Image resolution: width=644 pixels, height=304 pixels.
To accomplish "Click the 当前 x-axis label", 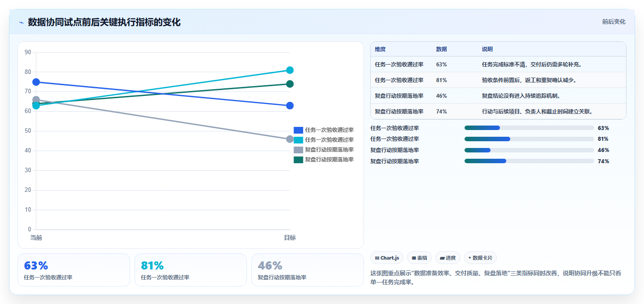I will pos(36,238).
